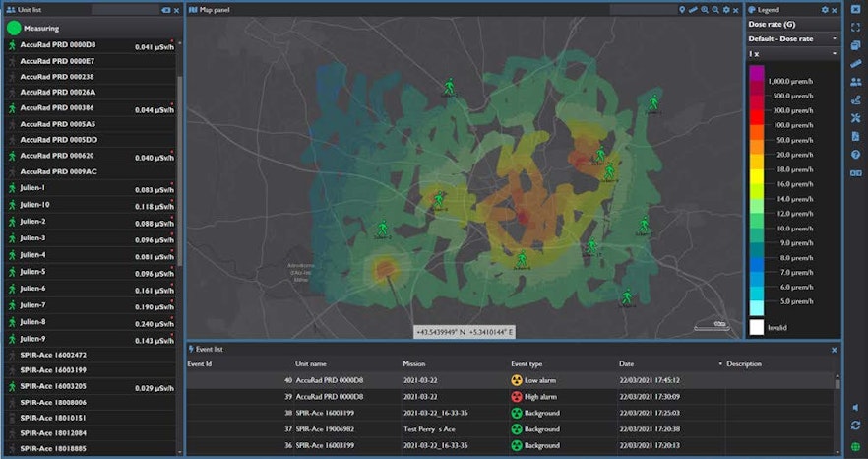Open the tools wrench icon in sidebar

click(x=855, y=118)
